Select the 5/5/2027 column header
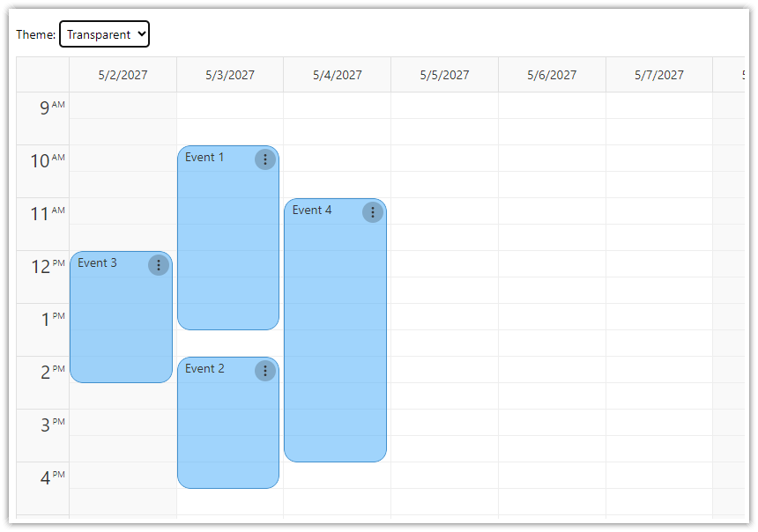 [x=444, y=74]
